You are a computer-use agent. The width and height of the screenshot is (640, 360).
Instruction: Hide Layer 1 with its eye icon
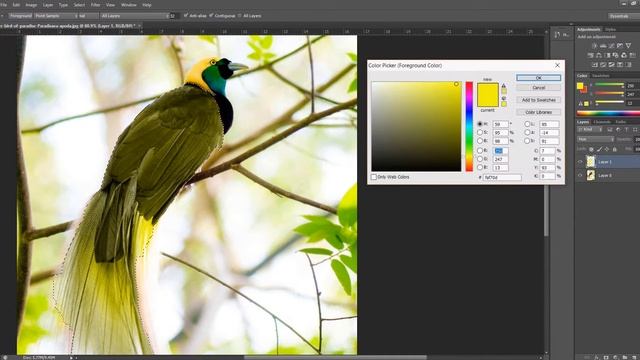[x=580, y=162]
